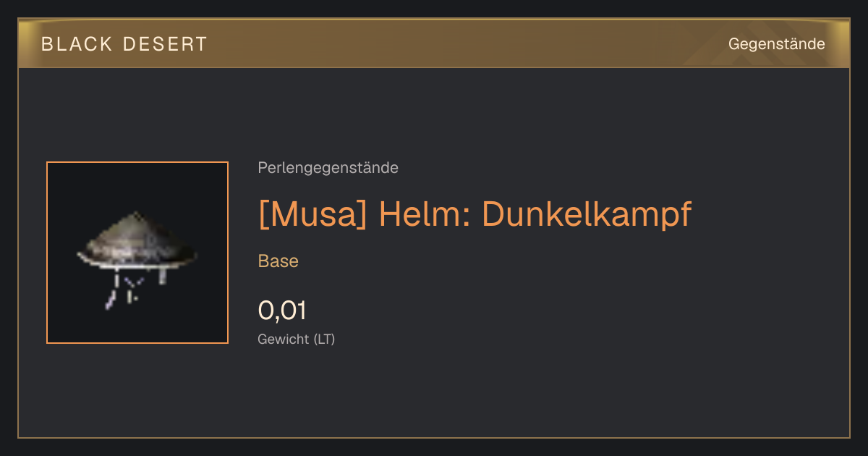Click the 0,01 weight value
This screenshot has height=456, width=868.
coord(282,311)
